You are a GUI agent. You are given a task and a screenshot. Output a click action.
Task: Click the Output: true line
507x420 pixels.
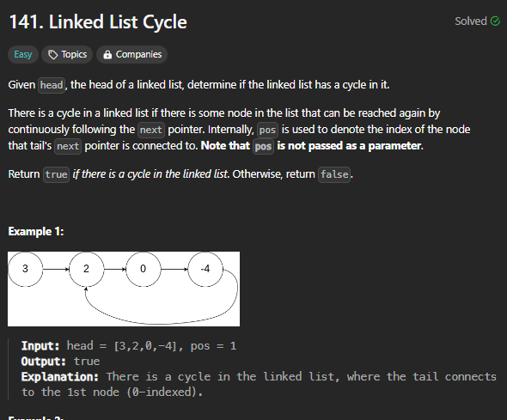[60, 362]
